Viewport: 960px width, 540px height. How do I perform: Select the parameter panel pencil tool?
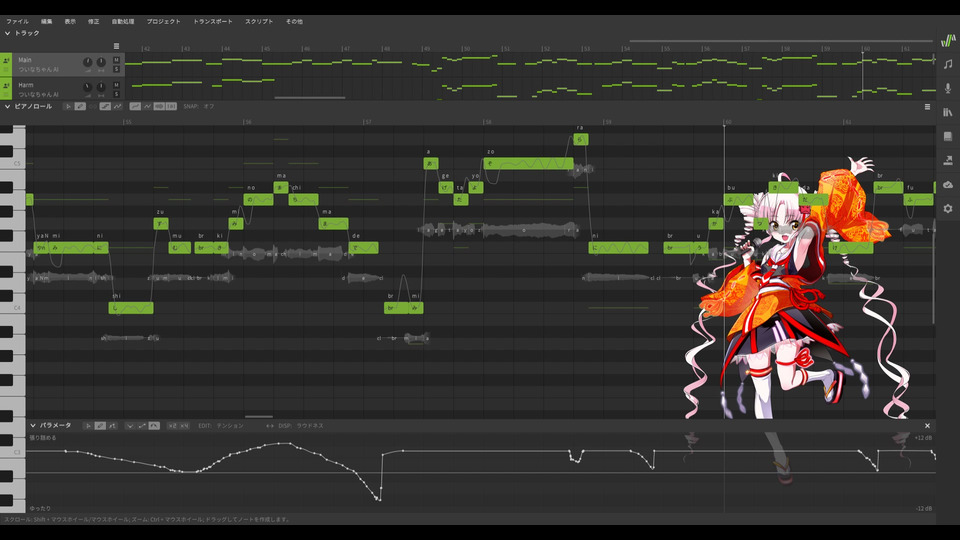point(100,426)
